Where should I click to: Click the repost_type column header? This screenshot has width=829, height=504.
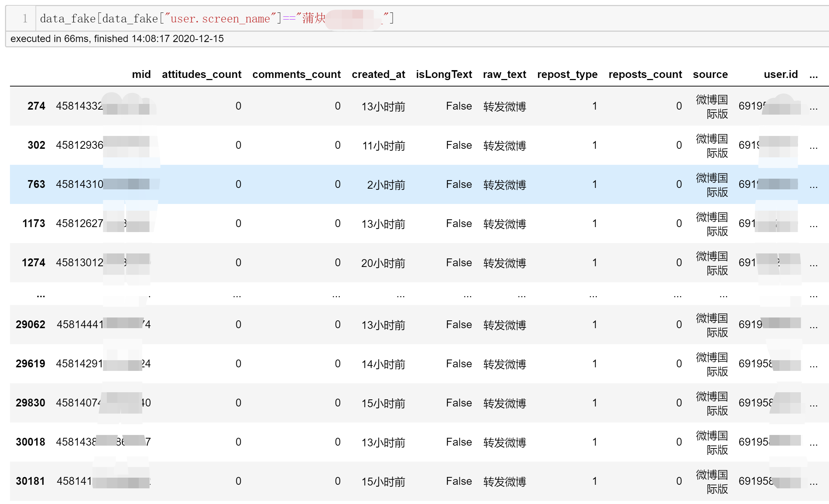[x=567, y=74]
